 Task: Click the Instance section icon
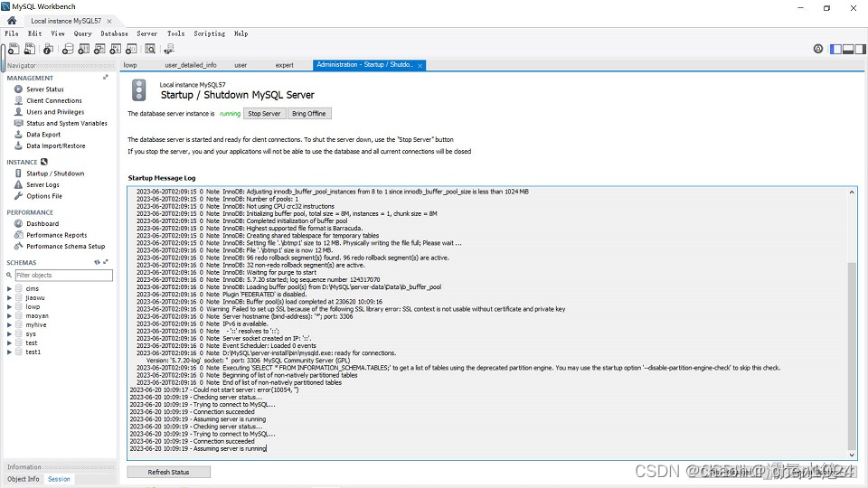(43, 162)
